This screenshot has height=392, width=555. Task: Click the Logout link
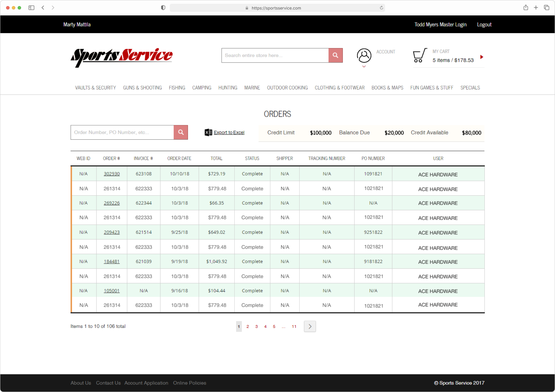tap(484, 25)
